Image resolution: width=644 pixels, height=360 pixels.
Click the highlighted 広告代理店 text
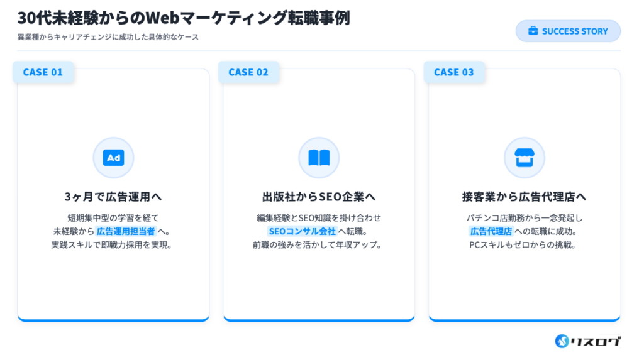(x=491, y=231)
